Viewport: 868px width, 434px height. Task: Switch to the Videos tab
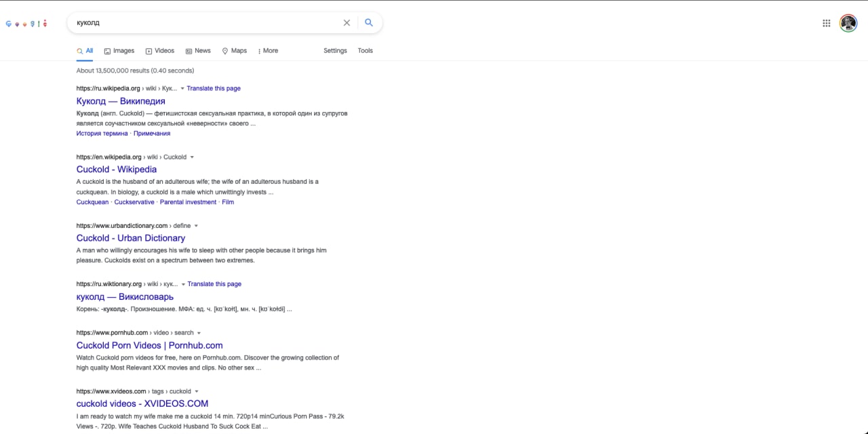[x=160, y=51]
